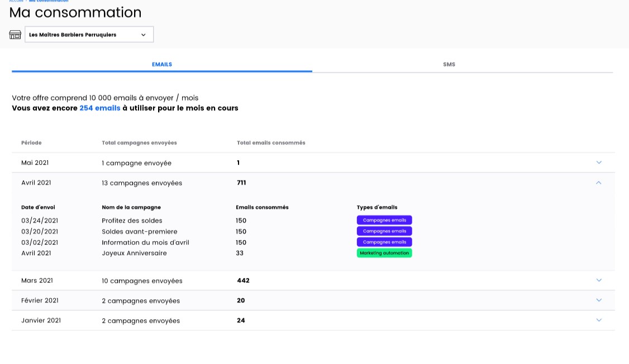Click '13 campagnes envoyées' cell
Image resolution: width=629 pixels, height=364 pixels.
pos(142,183)
